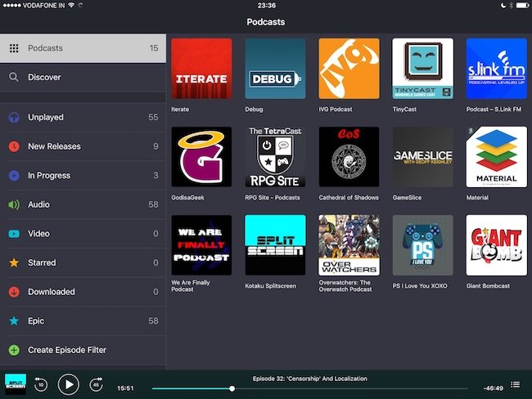Tap the Do Not Disturb moon icon
Screen dimensions: 532x399
coord(503,6)
